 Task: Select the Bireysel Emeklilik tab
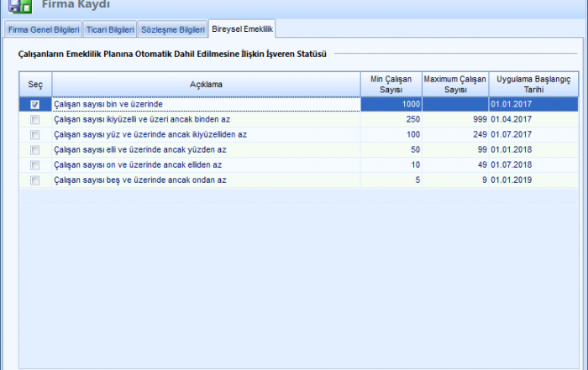[242, 29]
